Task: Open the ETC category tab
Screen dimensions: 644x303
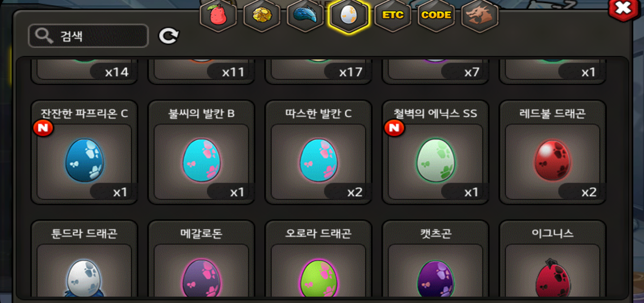Action: tap(393, 17)
